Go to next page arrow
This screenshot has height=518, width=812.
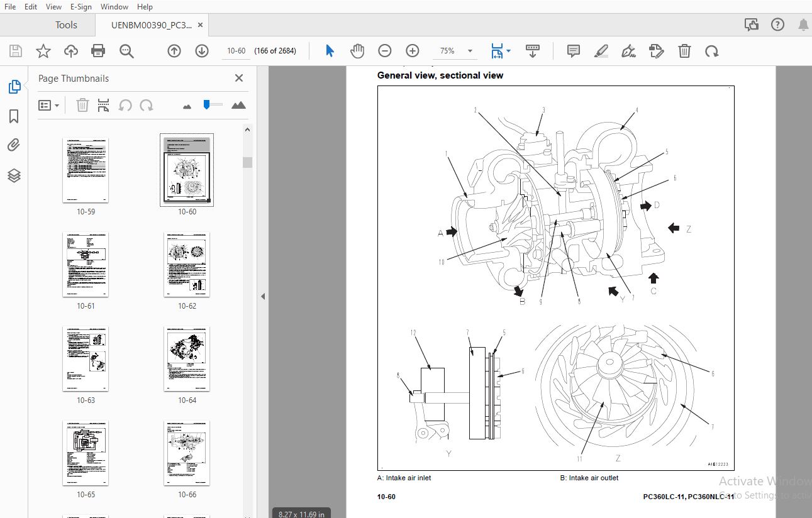[202, 51]
